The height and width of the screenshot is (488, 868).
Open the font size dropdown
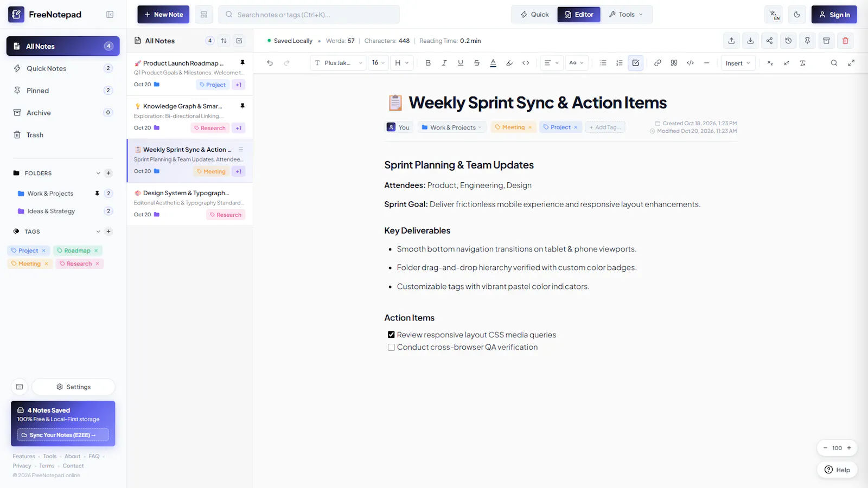tap(378, 63)
